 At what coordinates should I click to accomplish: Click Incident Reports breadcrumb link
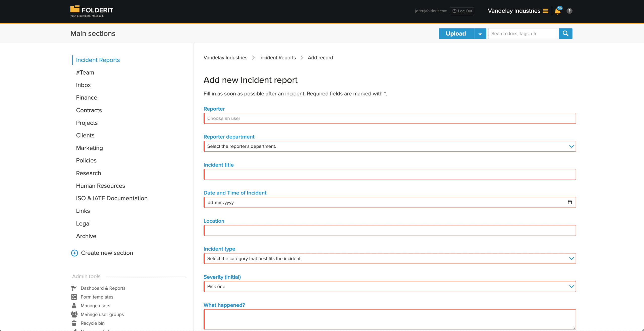click(x=277, y=58)
